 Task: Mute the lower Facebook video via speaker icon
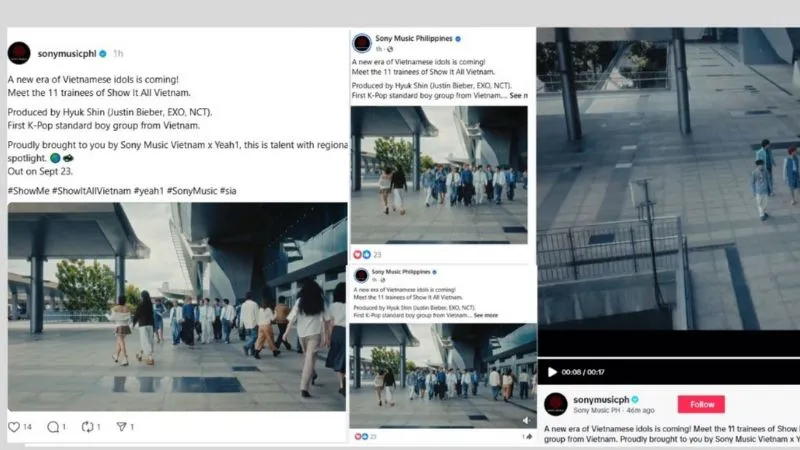(x=526, y=421)
